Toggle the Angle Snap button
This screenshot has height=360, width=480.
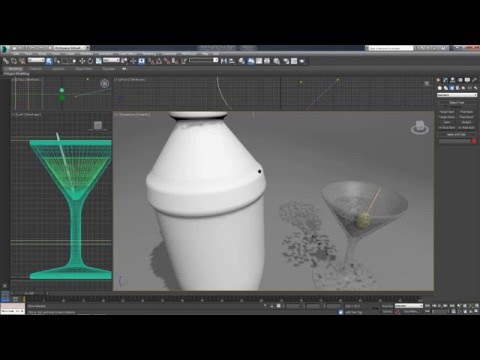click(159, 61)
